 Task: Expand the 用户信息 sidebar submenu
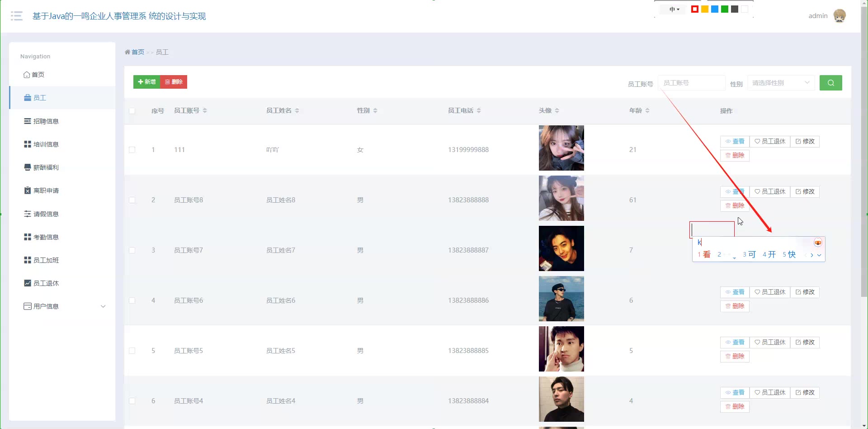103,306
